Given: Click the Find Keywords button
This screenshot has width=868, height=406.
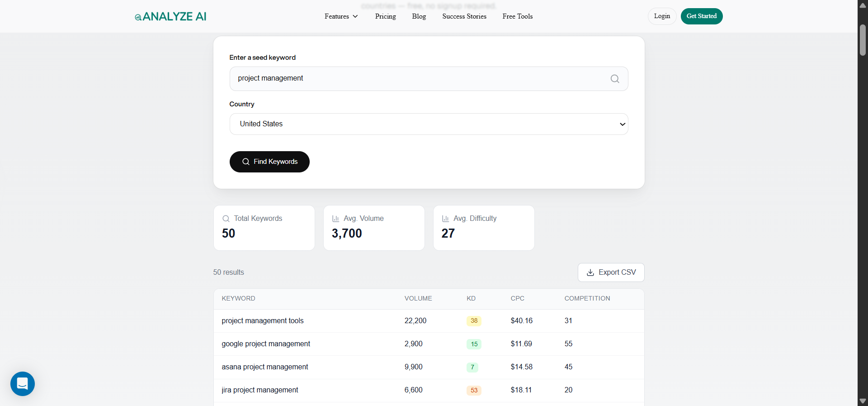Looking at the screenshot, I should pos(269,162).
